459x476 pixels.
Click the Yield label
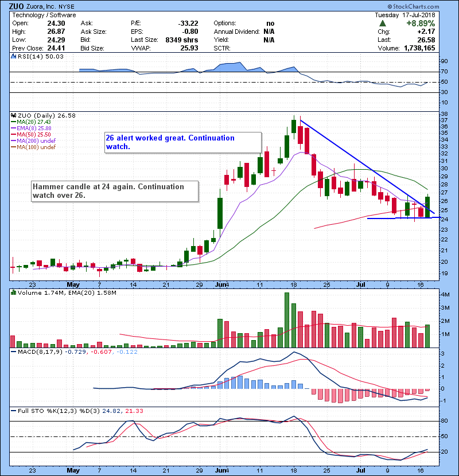tap(221, 40)
